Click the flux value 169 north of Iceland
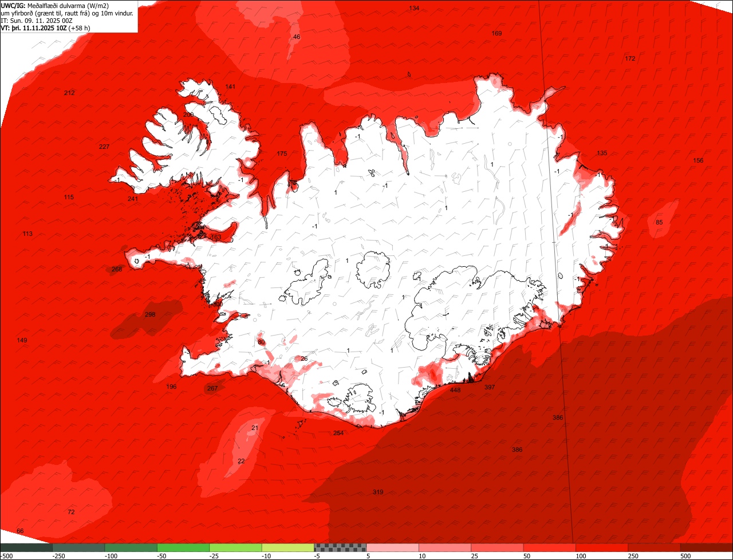 pos(497,33)
